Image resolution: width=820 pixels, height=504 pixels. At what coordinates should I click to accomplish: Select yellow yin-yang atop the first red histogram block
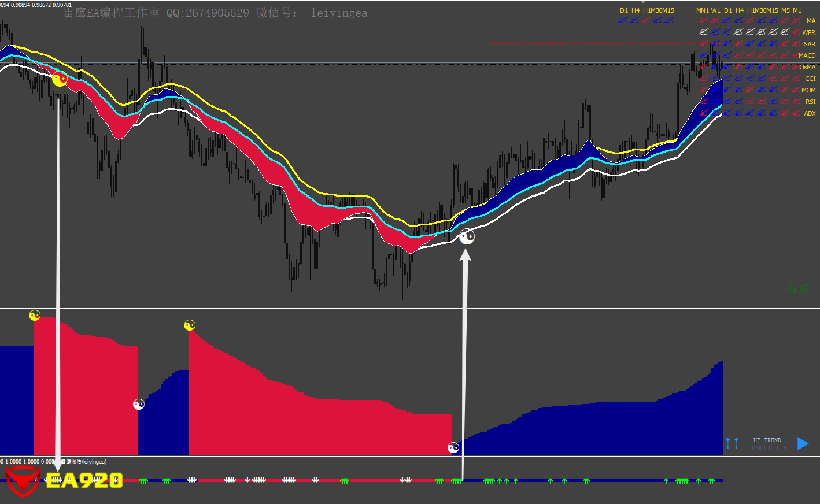[x=35, y=316]
